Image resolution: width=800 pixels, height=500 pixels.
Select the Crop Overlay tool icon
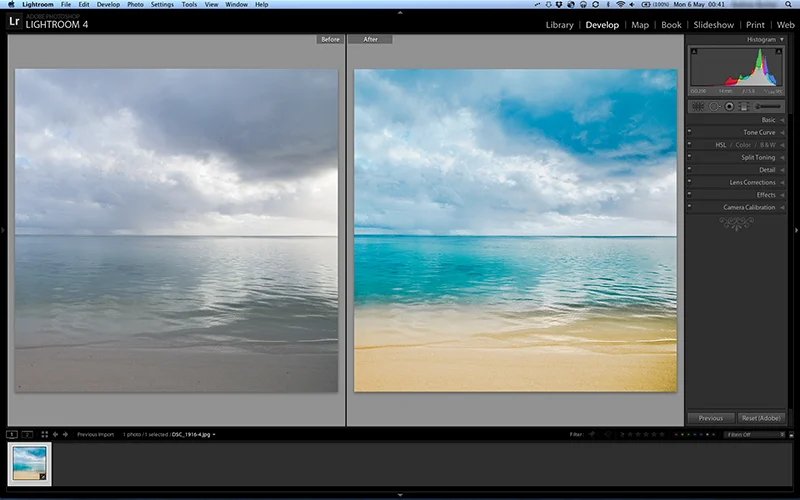pos(698,106)
